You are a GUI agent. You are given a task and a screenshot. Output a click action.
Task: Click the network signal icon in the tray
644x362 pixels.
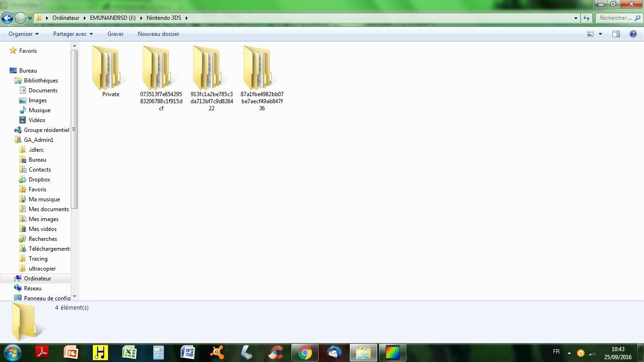tap(592, 353)
